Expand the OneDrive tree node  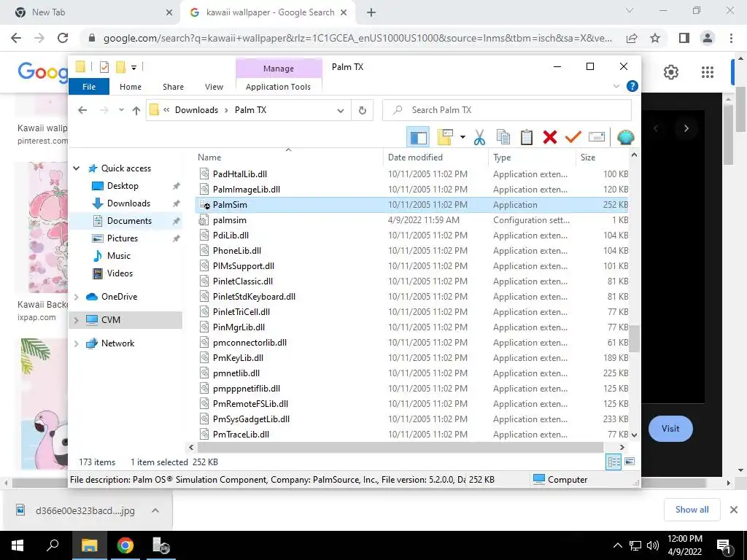pyautogui.click(x=76, y=297)
